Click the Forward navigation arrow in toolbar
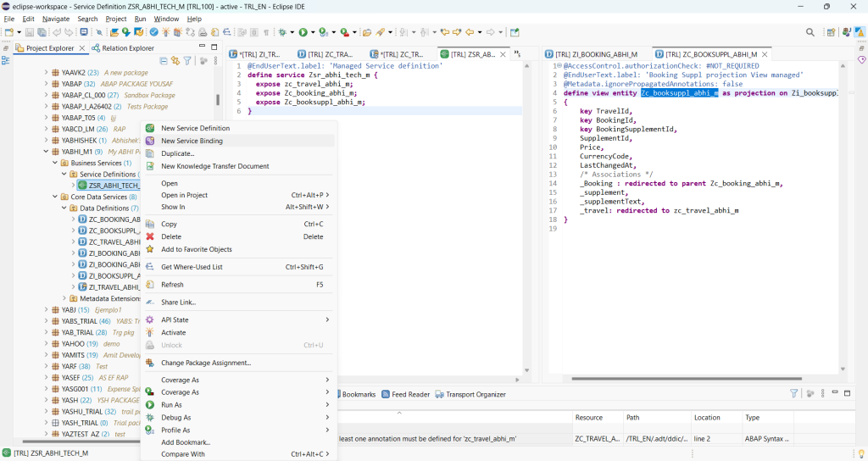This screenshot has width=868, height=461. 491,33
